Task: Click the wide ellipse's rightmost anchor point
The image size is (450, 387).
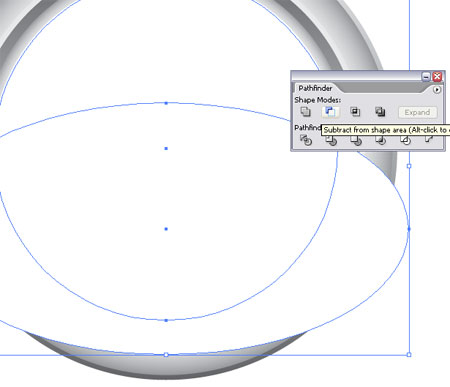Action: 409,229
